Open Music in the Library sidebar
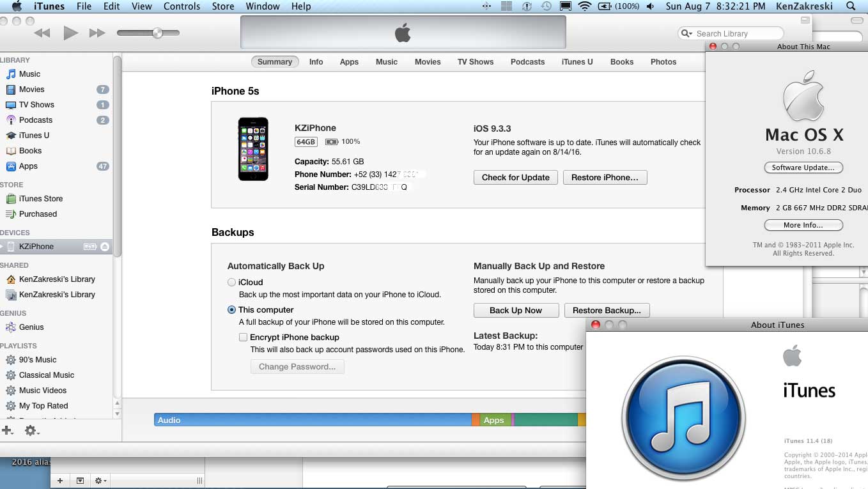Viewport: 868px width, 489px height. 29,74
